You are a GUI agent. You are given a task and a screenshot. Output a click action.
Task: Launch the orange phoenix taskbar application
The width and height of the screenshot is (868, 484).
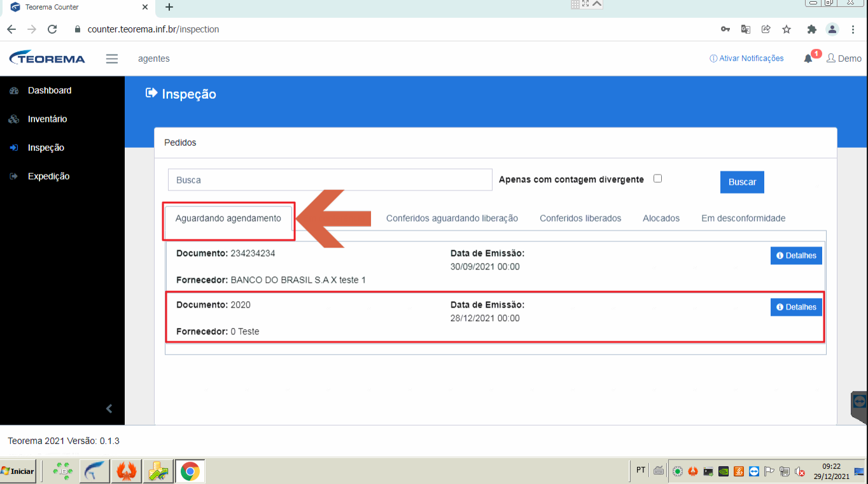point(127,472)
